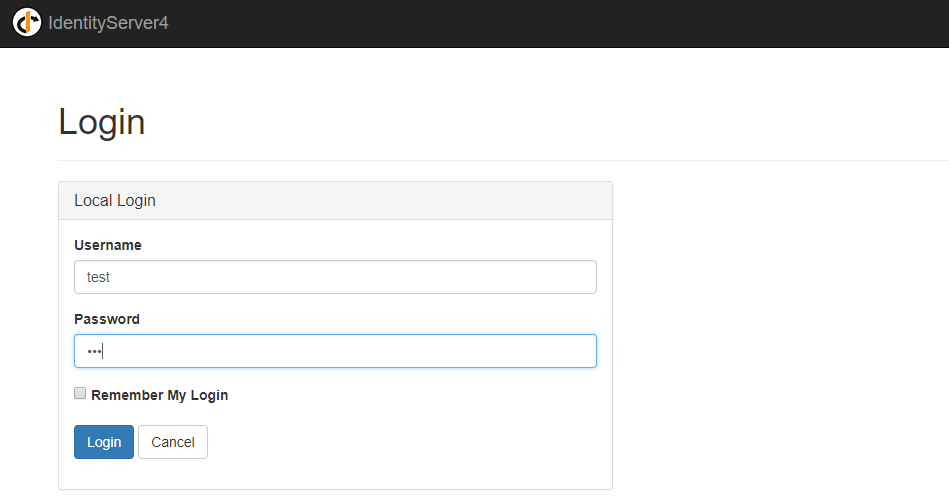Focus the Password input field
Image resolution: width=949 pixels, height=503 pixels.
coord(335,351)
